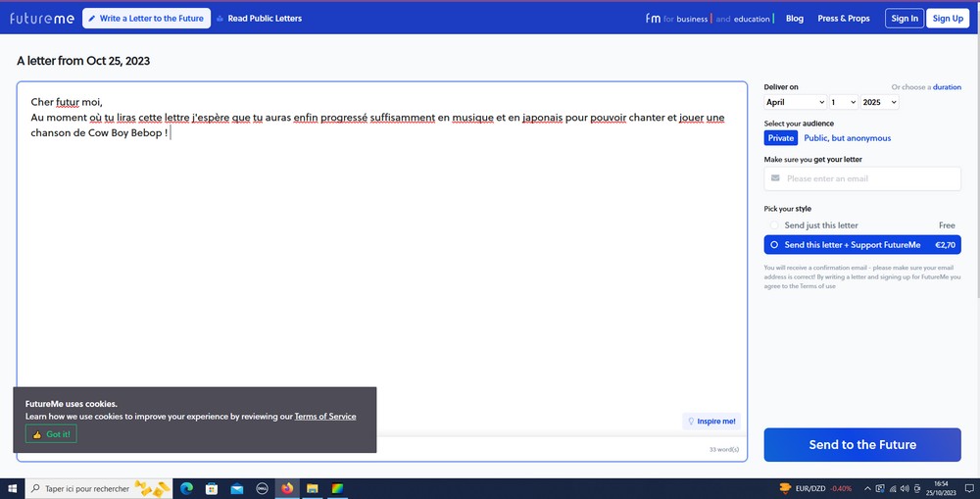Screen dimensions: 980x499
Task: Expand the delivery year dropdown showing 2025
Action: click(879, 102)
